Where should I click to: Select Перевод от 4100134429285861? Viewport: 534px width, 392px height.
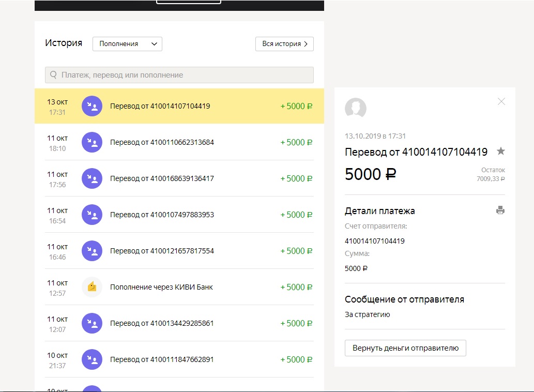(179, 323)
